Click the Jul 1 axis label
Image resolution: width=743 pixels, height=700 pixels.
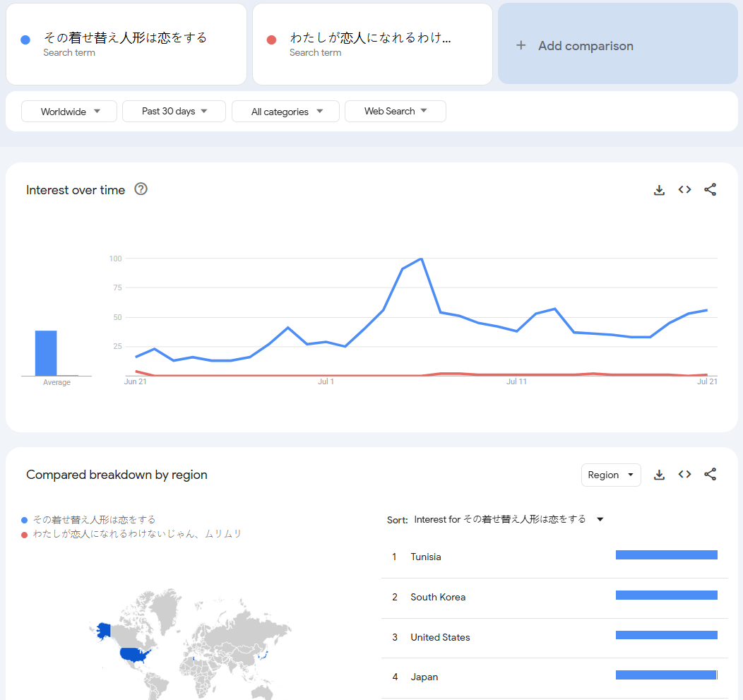point(326,381)
